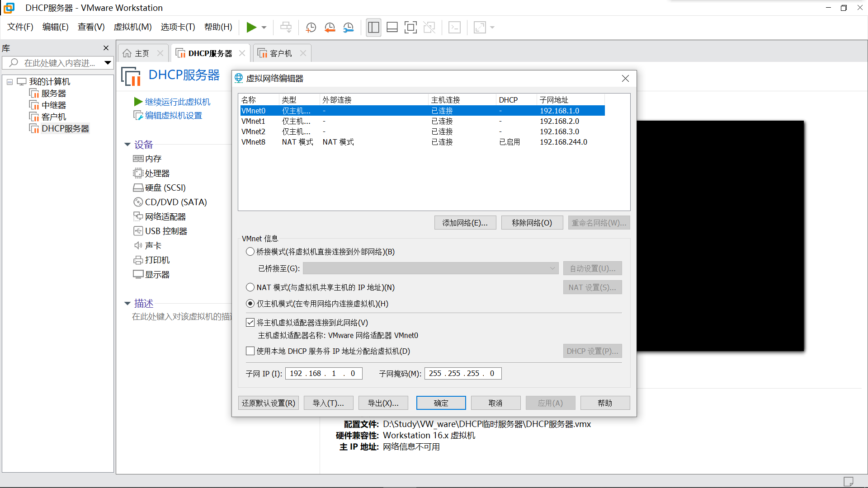The width and height of the screenshot is (868, 488).
Task: Open the snapshot manager wrench icon
Action: [348, 28]
